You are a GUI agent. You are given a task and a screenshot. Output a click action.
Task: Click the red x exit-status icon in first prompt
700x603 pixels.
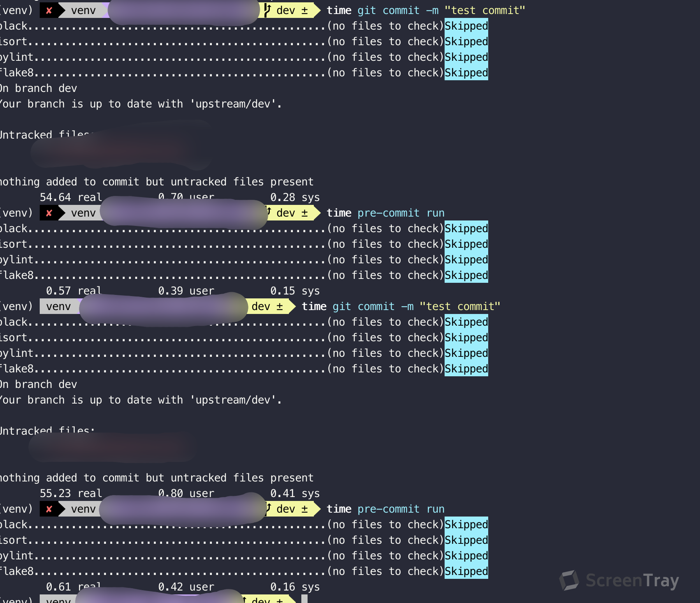[49, 11]
